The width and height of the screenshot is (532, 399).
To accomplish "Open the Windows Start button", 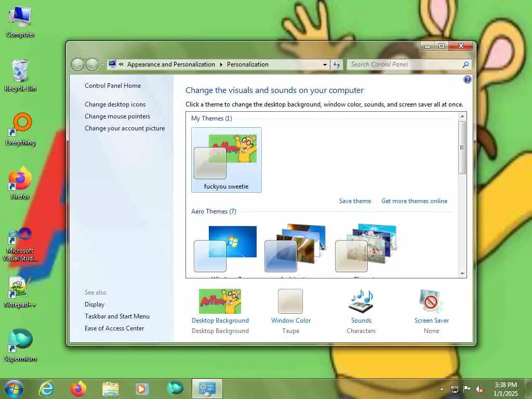I will point(14,389).
